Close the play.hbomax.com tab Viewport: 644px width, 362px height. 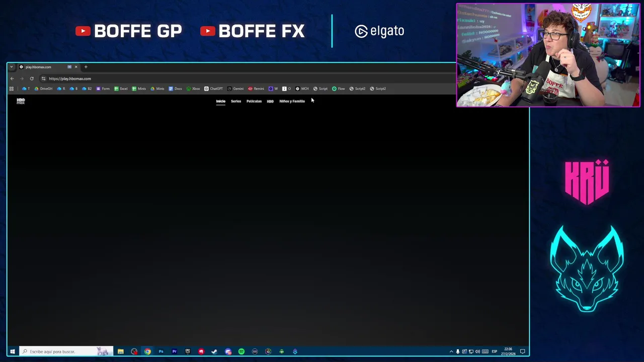coord(76,67)
